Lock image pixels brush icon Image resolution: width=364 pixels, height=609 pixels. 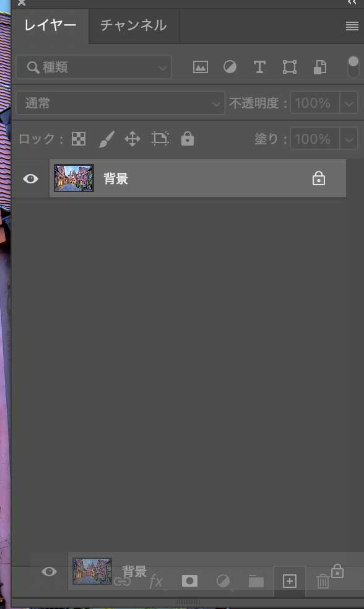point(106,139)
